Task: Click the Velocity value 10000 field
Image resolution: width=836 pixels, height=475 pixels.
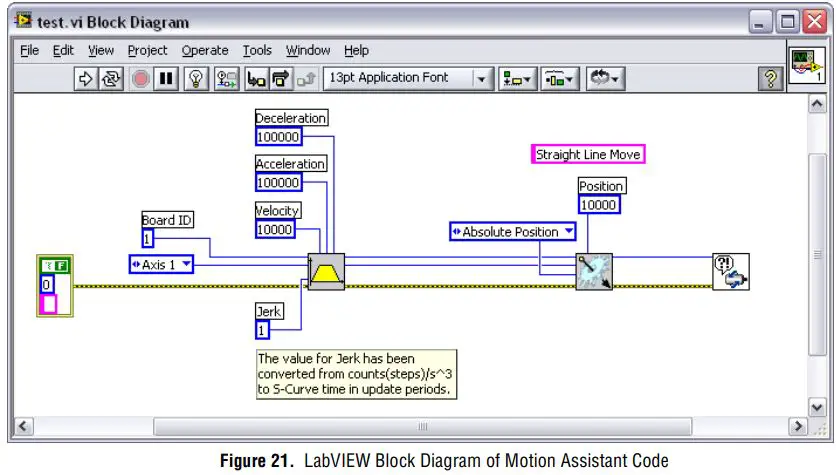Action: click(275, 229)
